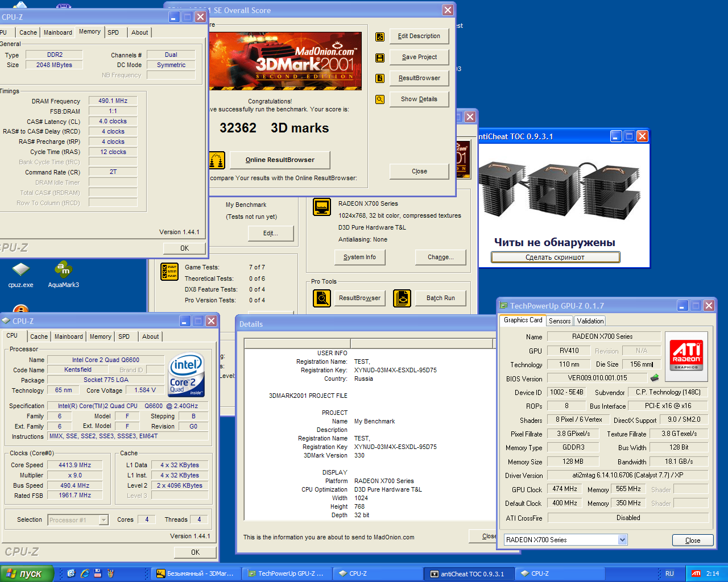Image resolution: width=728 pixels, height=582 pixels.
Task: Open the About tab in the lower CPU-Z window
Action: click(151, 336)
